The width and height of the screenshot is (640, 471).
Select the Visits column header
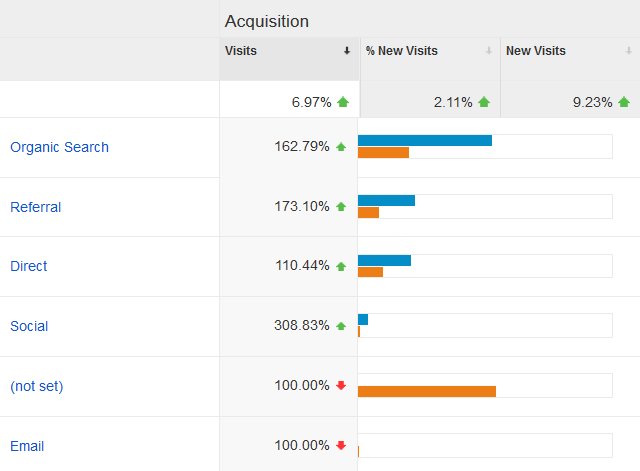tap(241, 51)
